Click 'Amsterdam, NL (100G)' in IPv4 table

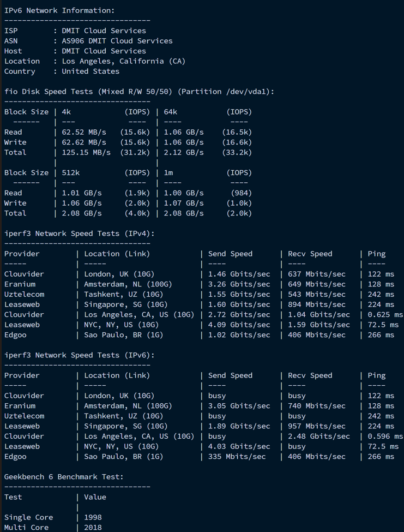point(128,284)
